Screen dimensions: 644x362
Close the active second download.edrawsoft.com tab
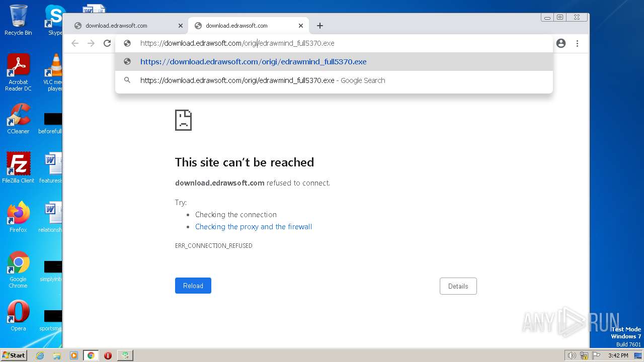301,26
